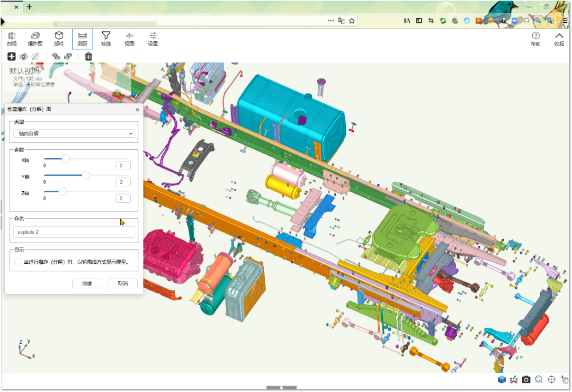Click the pan hand tool icon
572x392 pixels.
coord(565,380)
